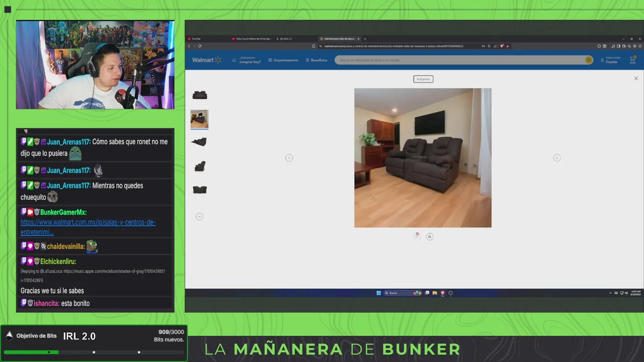
Task: Click the yellow Walmart search button
Action: tap(589, 60)
